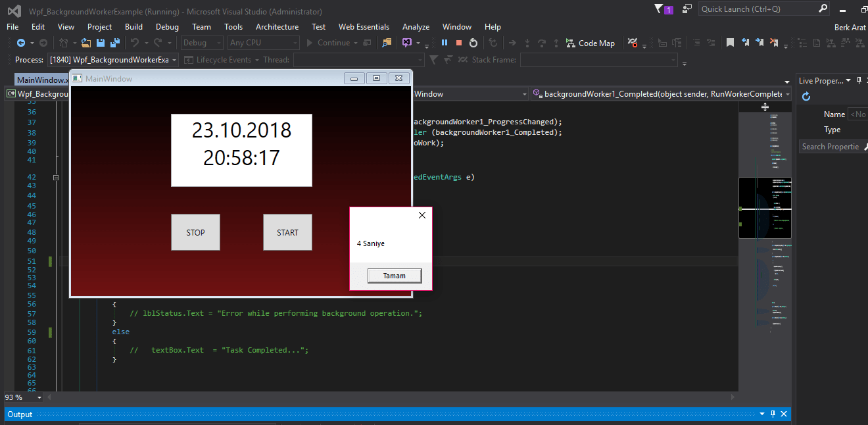868x425 pixels.
Task: Stop debugging with the red square
Action: click(459, 43)
